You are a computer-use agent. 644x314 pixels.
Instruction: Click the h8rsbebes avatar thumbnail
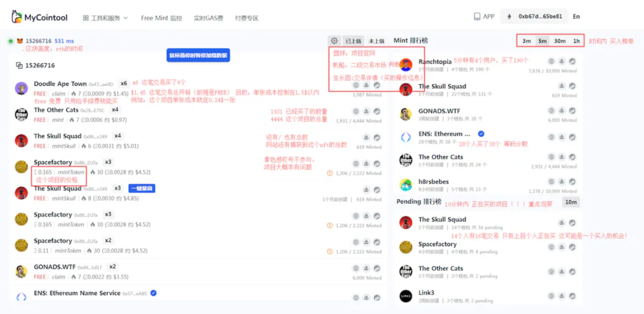(x=406, y=185)
